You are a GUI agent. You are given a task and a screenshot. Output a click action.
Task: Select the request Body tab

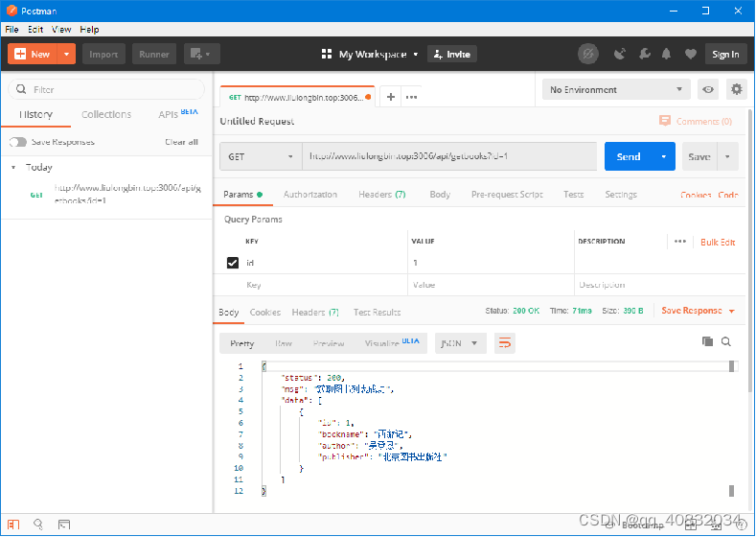tap(440, 195)
